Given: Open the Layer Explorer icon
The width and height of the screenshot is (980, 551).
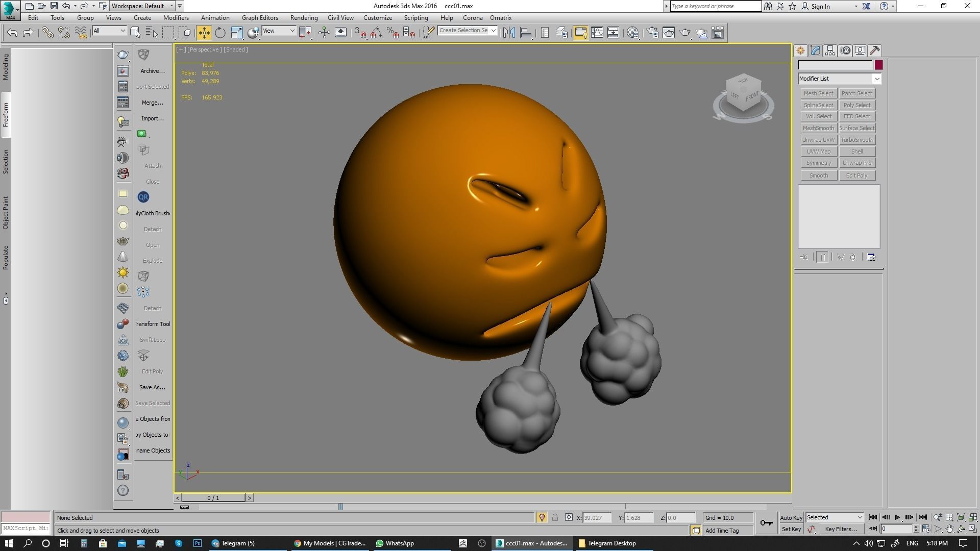Looking at the screenshot, I should click(561, 33).
